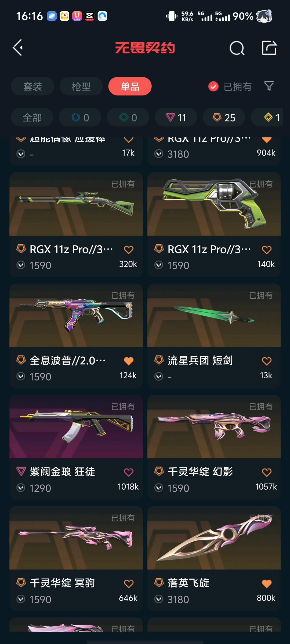Unfavorite the 落英飞旋 heart icon
Screen dimensions: 290x644
pos(267,583)
